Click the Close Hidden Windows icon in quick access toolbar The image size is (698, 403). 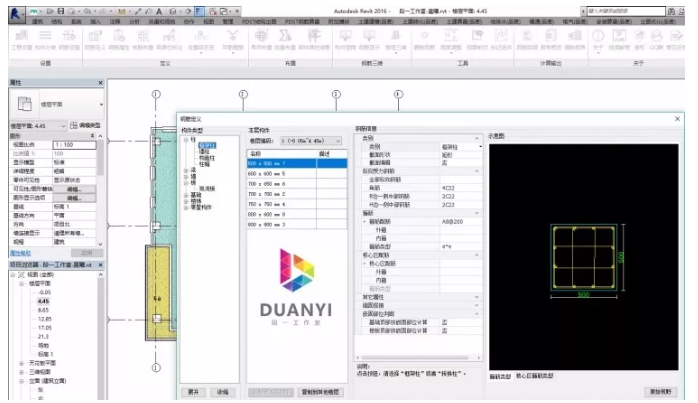click(213, 11)
